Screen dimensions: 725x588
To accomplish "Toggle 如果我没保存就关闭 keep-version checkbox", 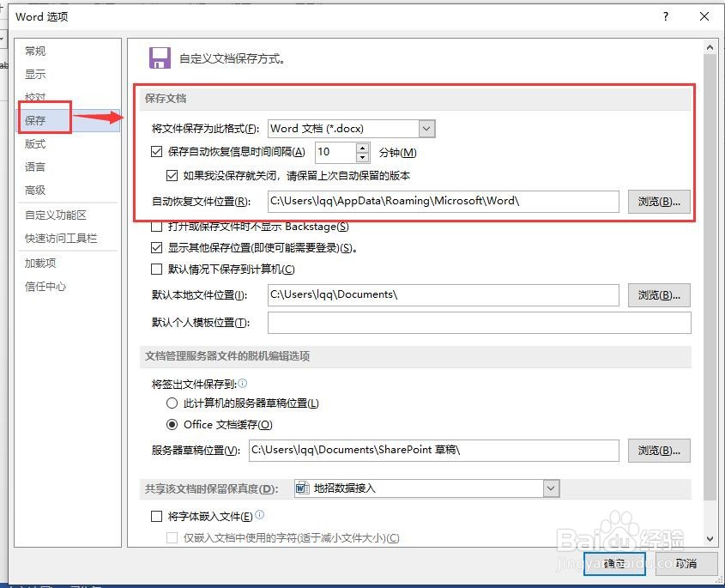I will [x=172, y=175].
